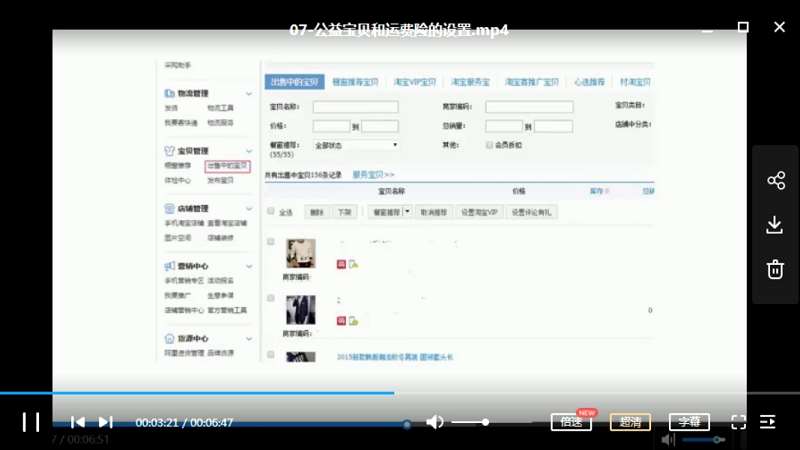The width and height of the screenshot is (800, 450).
Task: Collapse the 物流管理 sidebar section
Action: 249,93
